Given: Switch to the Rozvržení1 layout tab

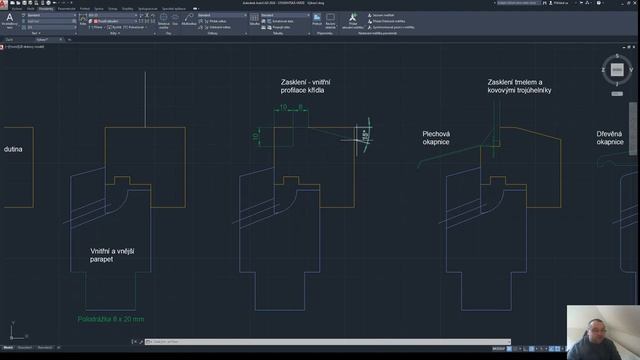Looking at the screenshot, I should (24, 348).
